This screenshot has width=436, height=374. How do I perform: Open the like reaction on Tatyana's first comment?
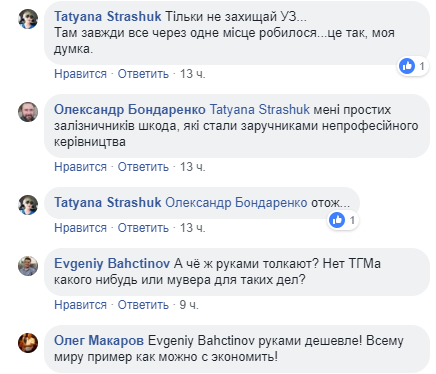point(413,66)
